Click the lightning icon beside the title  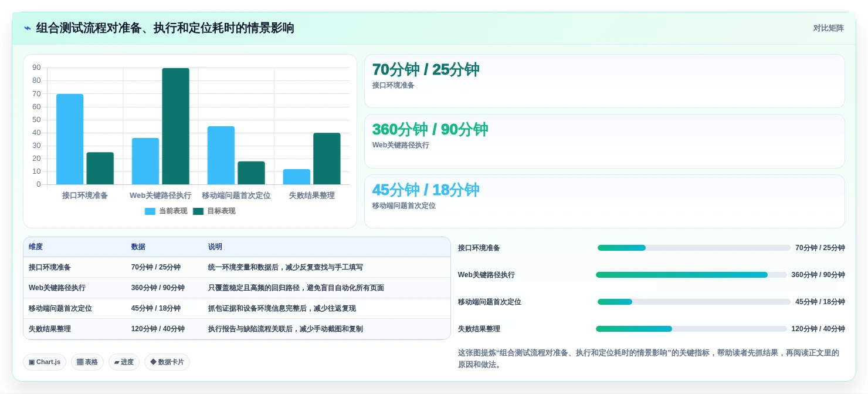point(27,28)
